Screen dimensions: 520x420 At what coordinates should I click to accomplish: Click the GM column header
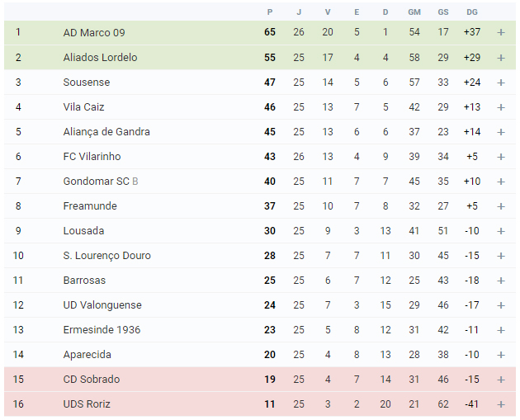(x=414, y=12)
